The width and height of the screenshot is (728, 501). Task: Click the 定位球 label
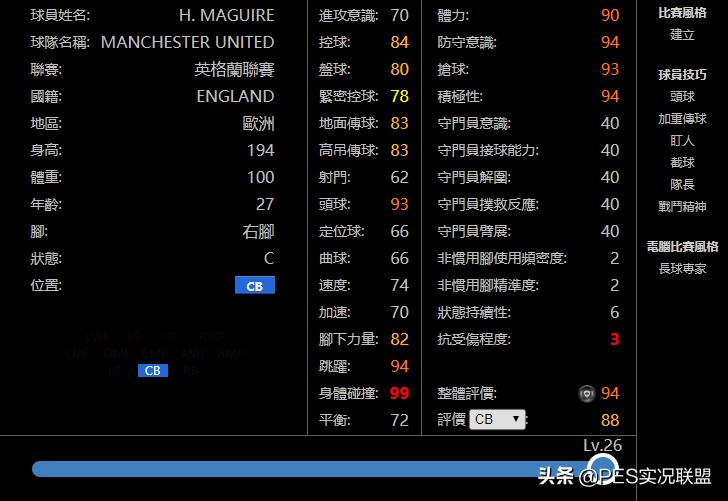click(x=342, y=232)
